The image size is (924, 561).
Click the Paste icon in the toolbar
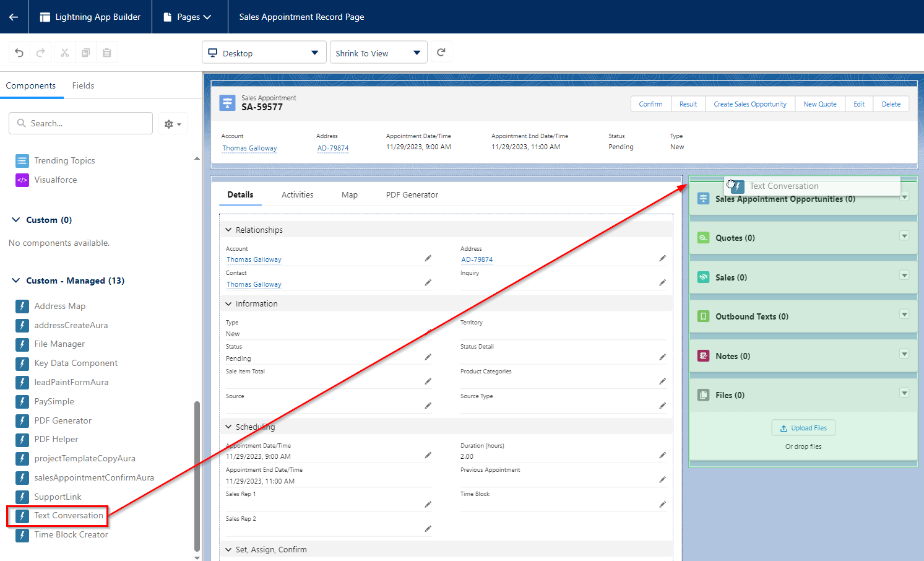(107, 52)
